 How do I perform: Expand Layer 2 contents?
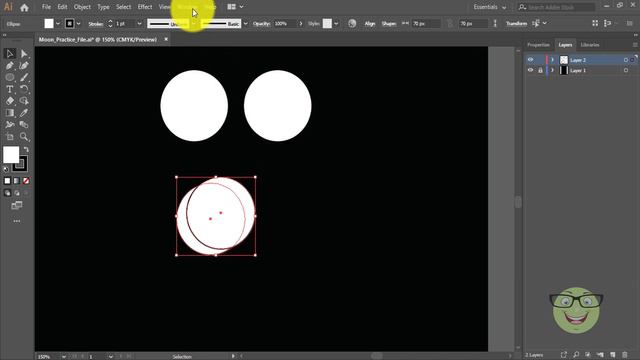553,60
